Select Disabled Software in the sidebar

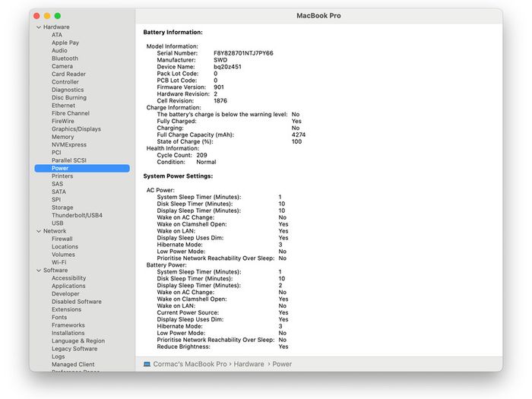coord(76,302)
